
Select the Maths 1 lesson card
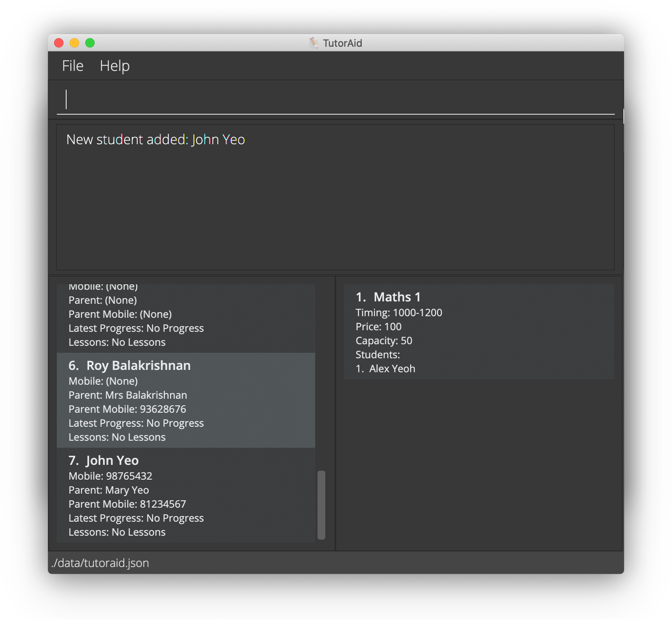pyautogui.click(x=478, y=331)
